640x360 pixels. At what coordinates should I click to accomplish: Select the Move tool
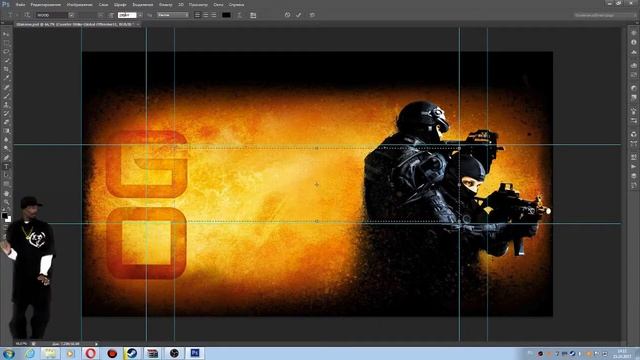(x=7, y=34)
